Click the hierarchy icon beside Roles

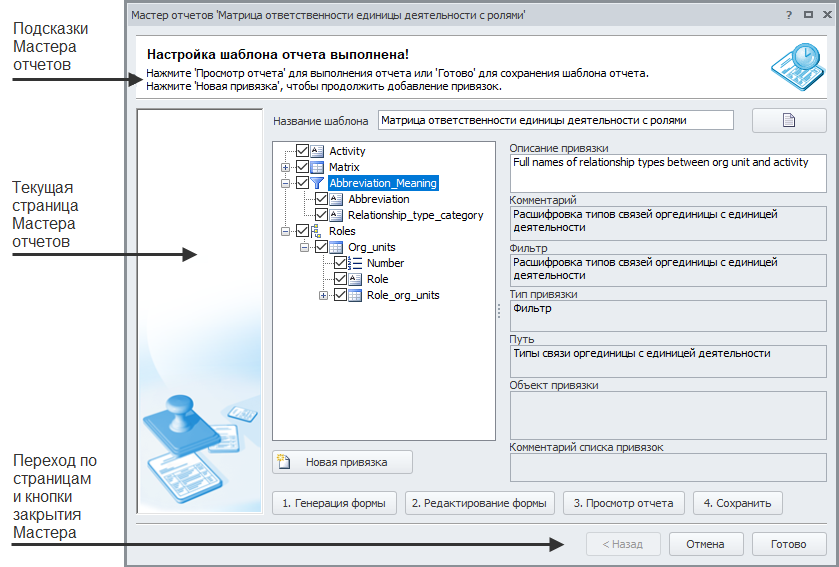tap(317, 231)
